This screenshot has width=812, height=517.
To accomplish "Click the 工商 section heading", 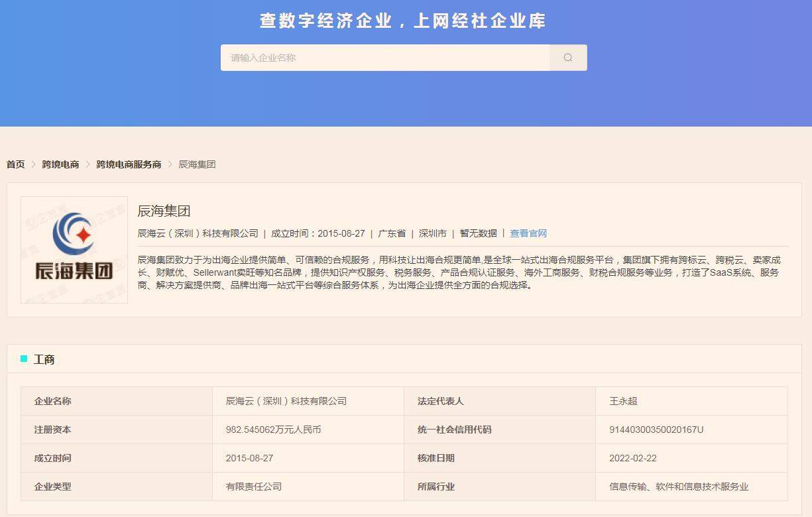I will point(44,359).
